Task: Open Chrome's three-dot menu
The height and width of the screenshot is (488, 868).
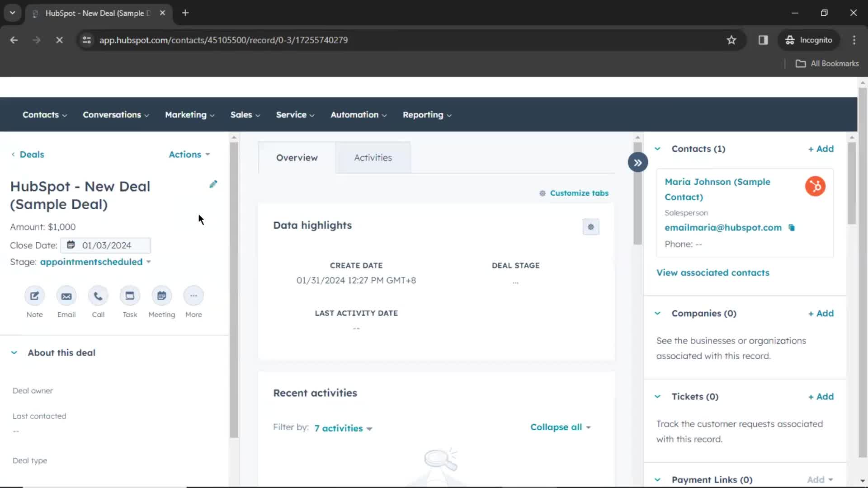Action: point(854,40)
